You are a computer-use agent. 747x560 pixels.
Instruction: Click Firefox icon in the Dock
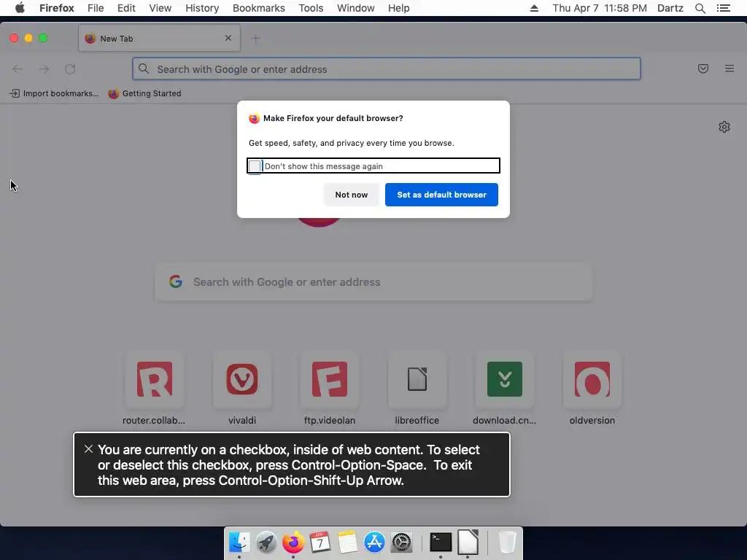click(x=293, y=542)
